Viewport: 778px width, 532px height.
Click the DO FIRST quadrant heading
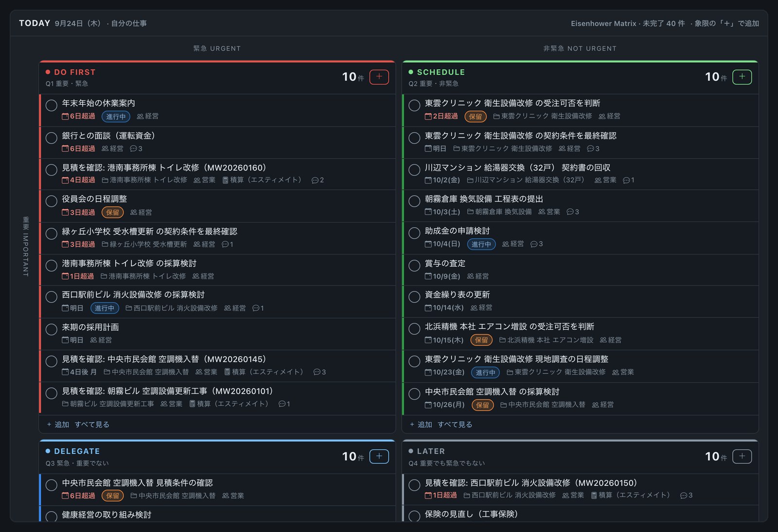75,72
